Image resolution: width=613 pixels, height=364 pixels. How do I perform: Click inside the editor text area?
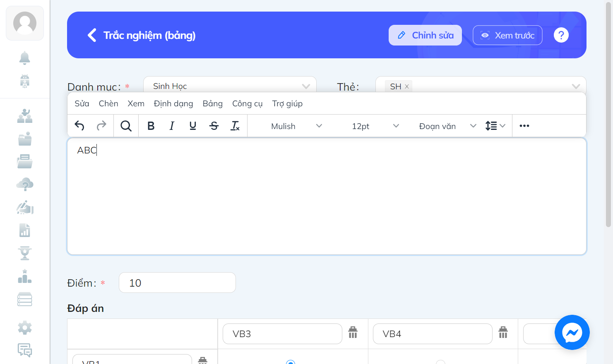click(x=327, y=196)
